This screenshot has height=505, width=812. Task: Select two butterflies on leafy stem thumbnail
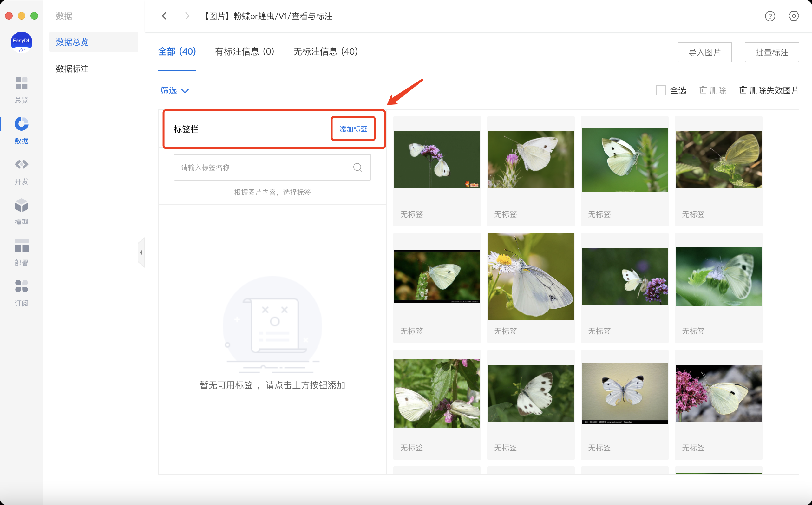pyautogui.click(x=437, y=393)
